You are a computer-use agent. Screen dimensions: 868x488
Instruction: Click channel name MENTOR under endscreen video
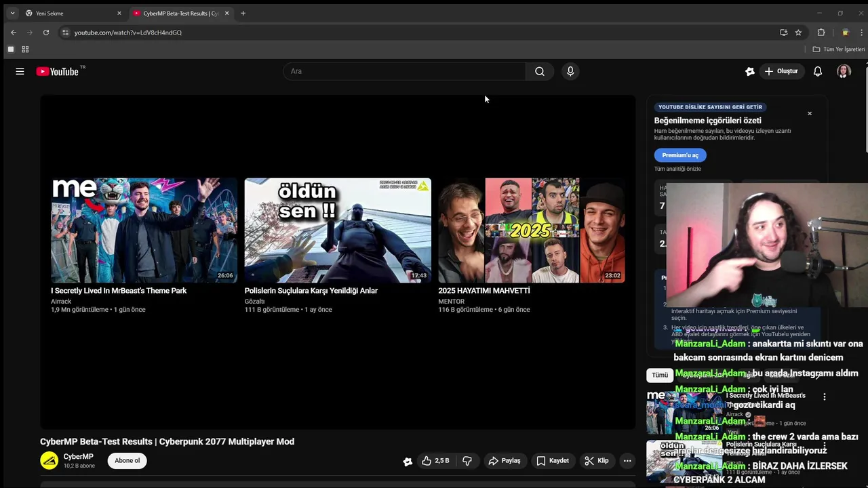(x=452, y=302)
